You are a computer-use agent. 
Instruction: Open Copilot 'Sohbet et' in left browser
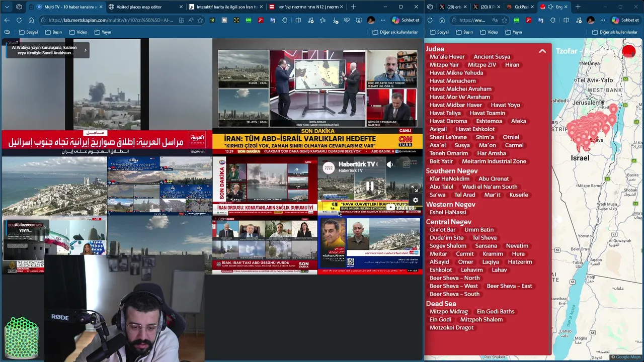406,20
